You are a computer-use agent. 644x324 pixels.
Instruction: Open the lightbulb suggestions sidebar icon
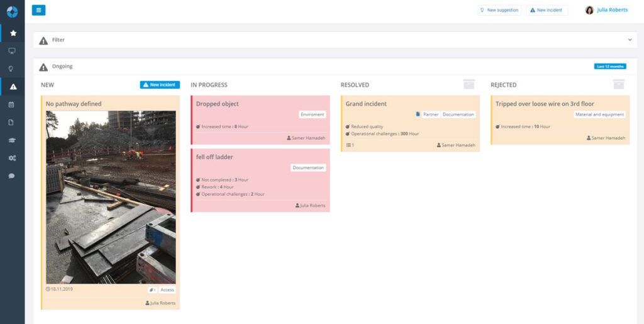tap(11, 69)
